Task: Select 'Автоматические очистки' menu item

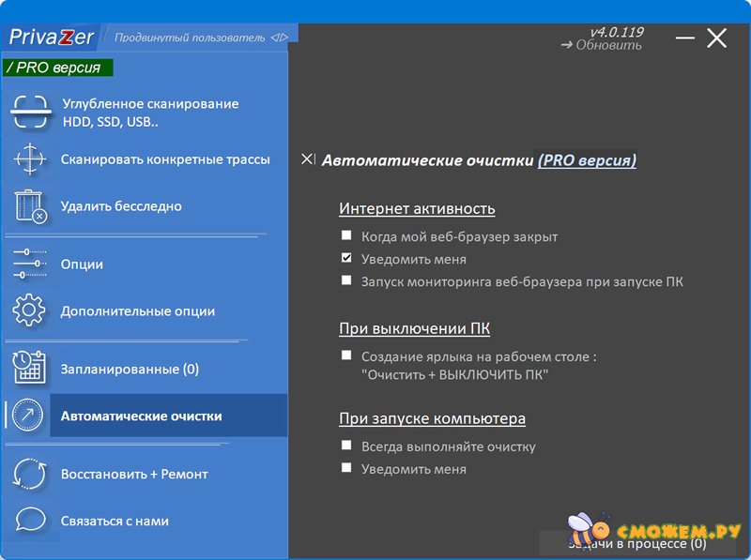Action: (142, 416)
